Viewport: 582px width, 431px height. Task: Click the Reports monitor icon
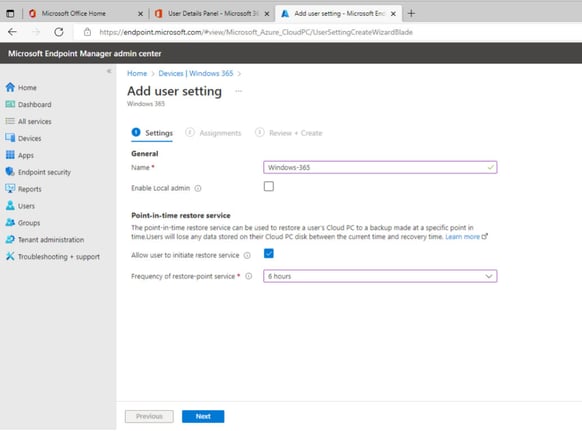pos(10,189)
